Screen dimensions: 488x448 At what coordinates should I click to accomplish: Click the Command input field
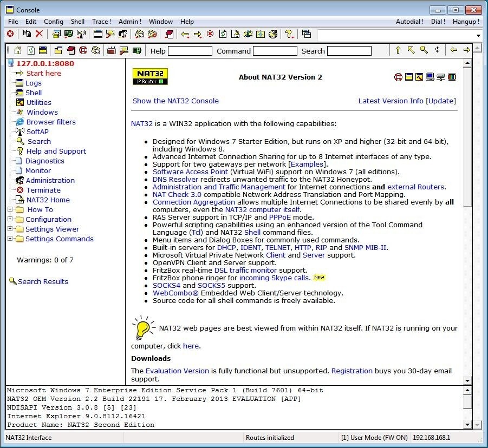[x=275, y=51]
